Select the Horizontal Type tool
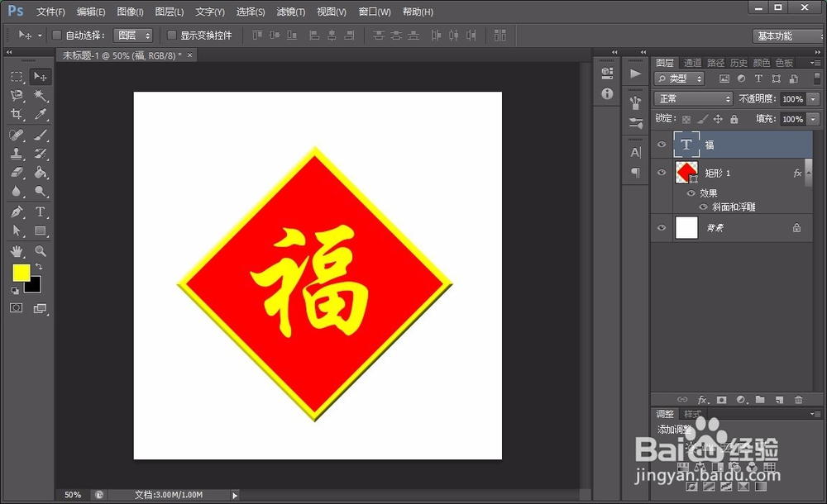This screenshot has width=827, height=504. pyautogui.click(x=38, y=212)
